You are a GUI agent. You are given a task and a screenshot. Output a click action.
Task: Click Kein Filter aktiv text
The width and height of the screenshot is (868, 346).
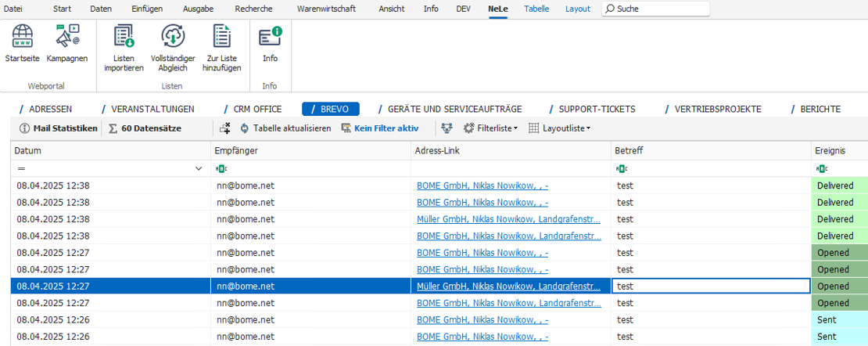pos(386,128)
